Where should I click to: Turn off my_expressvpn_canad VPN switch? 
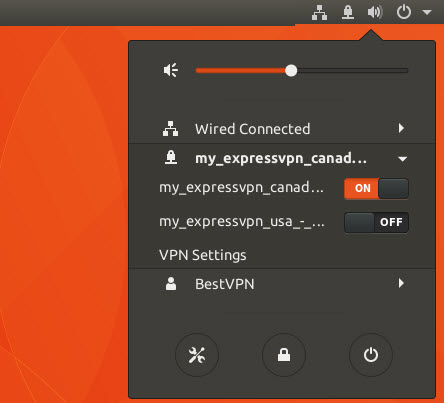tap(376, 188)
